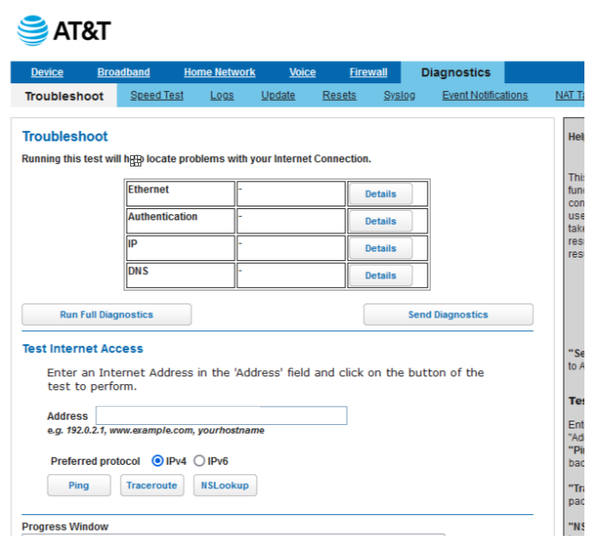Go to the Resets subtab
600x555 pixels.
339,96
